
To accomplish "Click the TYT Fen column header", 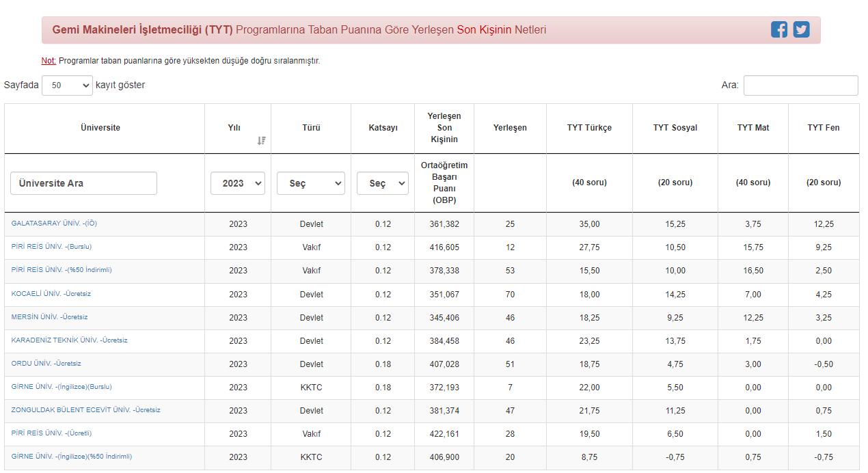I will pyautogui.click(x=824, y=128).
